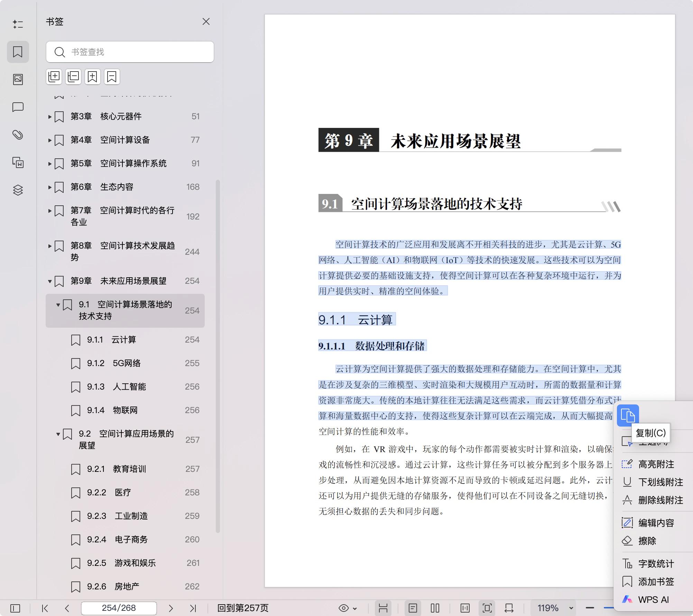This screenshot has height=616, width=693.
Task: Click the 书签查找 bookmark search field
Action: pyautogui.click(x=130, y=52)
